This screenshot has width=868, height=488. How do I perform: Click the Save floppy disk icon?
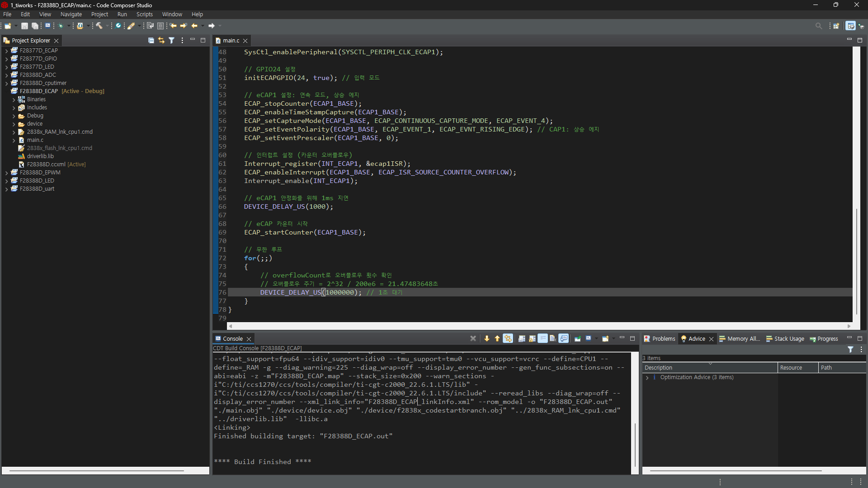tap(25, 26)
